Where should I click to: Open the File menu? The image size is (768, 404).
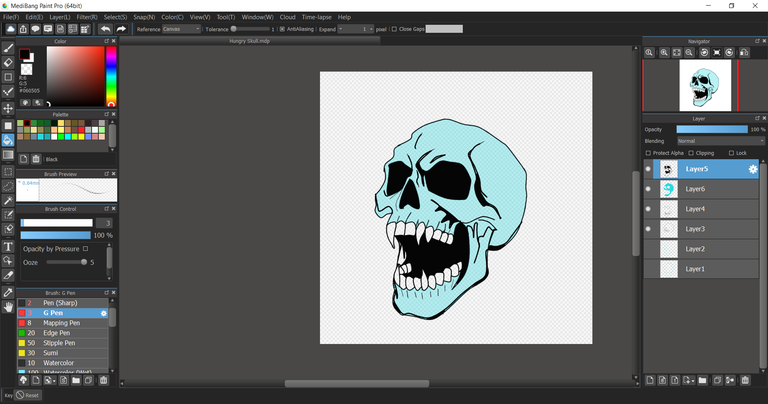[11, 17]
